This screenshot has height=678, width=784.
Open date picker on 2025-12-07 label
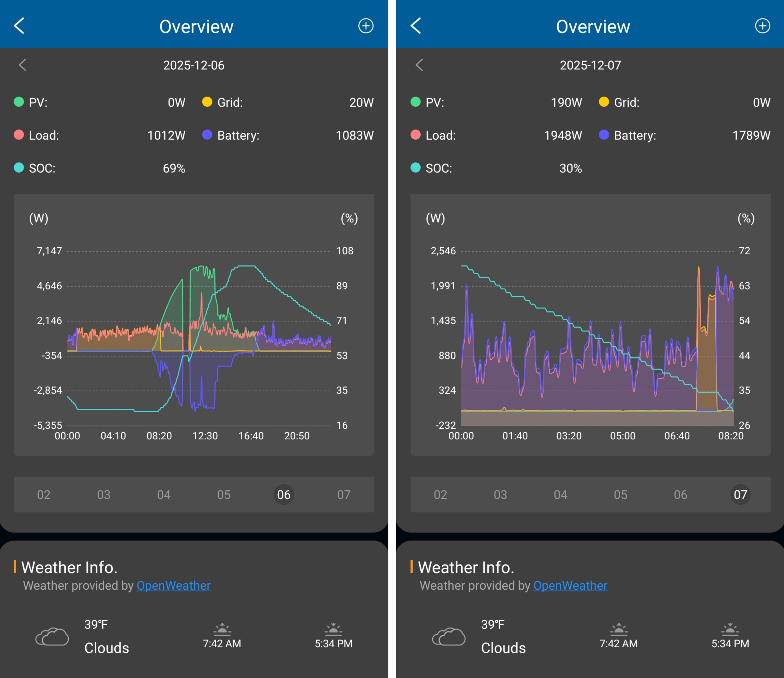(x=590, y=65)
